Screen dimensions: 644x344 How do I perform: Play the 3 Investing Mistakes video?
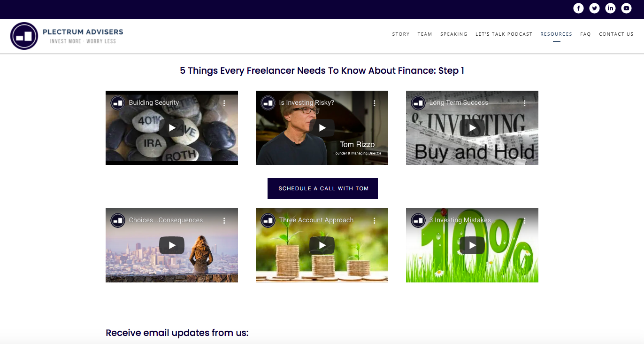pyautogui.click(x=472, y=245)
